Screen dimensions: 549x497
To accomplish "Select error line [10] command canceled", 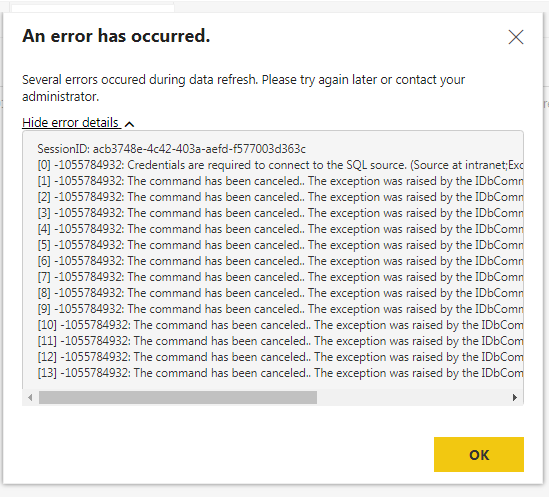I will pos(280,325).
